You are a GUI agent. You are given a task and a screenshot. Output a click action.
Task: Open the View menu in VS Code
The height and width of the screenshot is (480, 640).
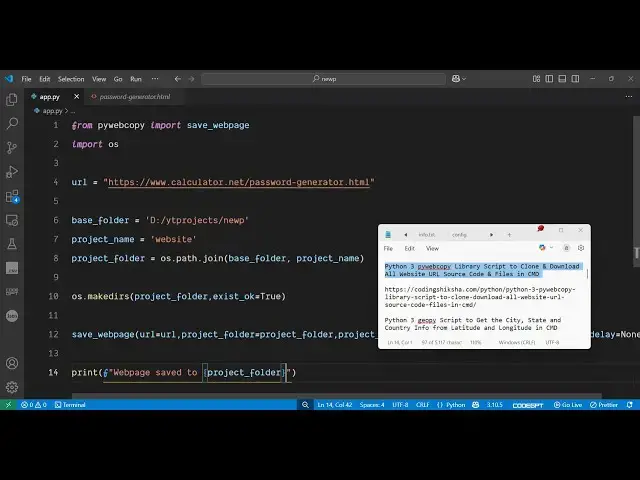coord(99,79)
